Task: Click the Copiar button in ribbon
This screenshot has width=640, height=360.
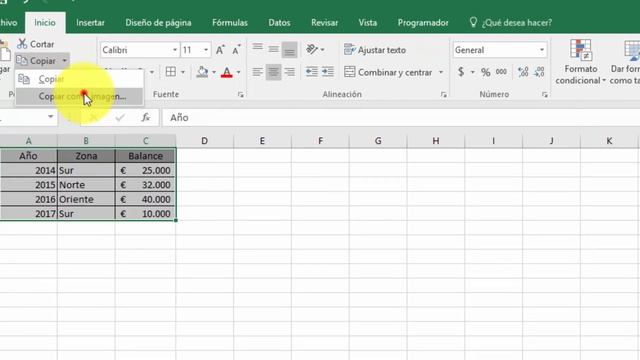Action: click(x=36, y=61)
